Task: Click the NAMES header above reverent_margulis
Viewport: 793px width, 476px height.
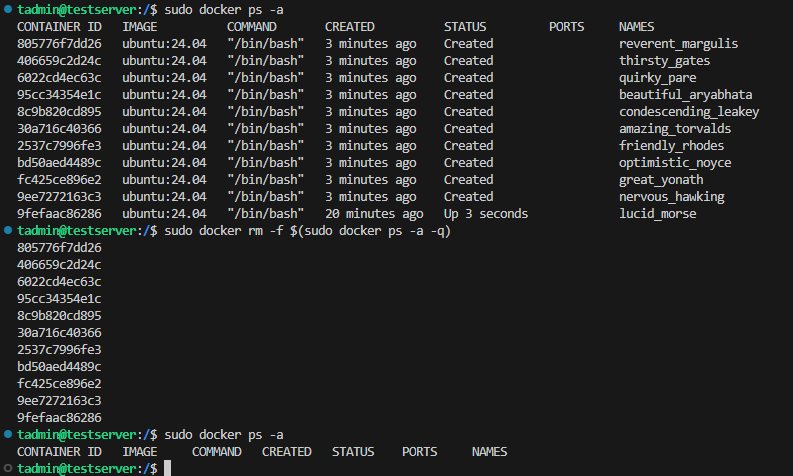Action: pyautogui.click(x=636, y=27)
